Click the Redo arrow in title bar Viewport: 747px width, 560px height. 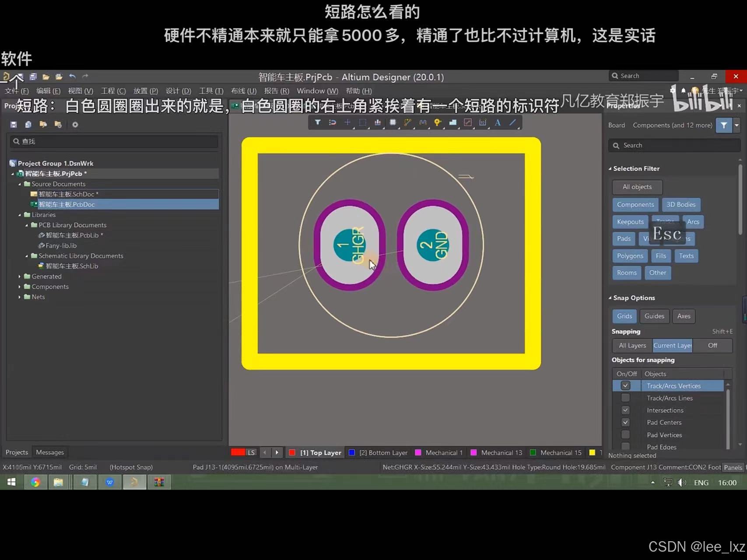[x=85, y=77]
